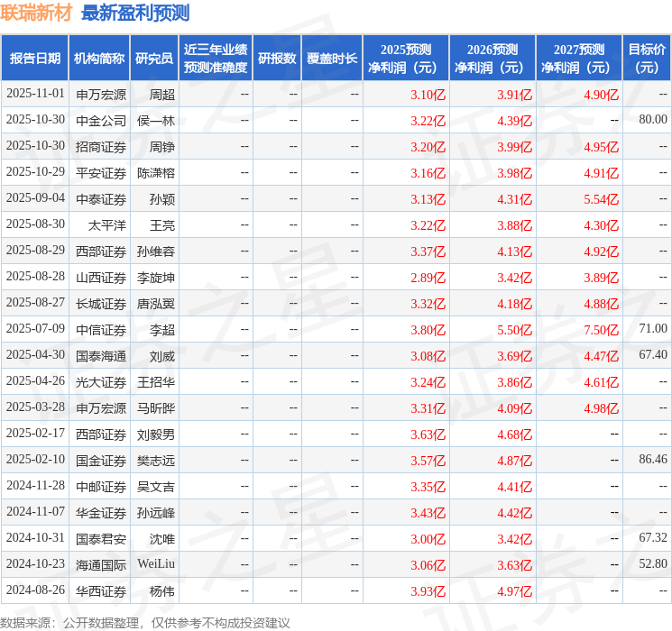Select 国泰君安 institution cell
The width and height of the screenshot is (672, 631).
click(x=101, y=539)
